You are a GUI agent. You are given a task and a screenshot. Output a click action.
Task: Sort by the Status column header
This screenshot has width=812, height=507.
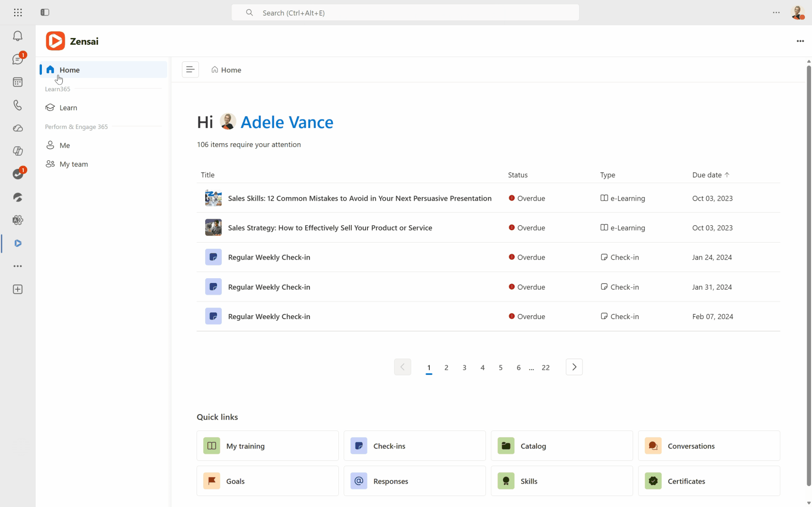[x=518, y=175]
